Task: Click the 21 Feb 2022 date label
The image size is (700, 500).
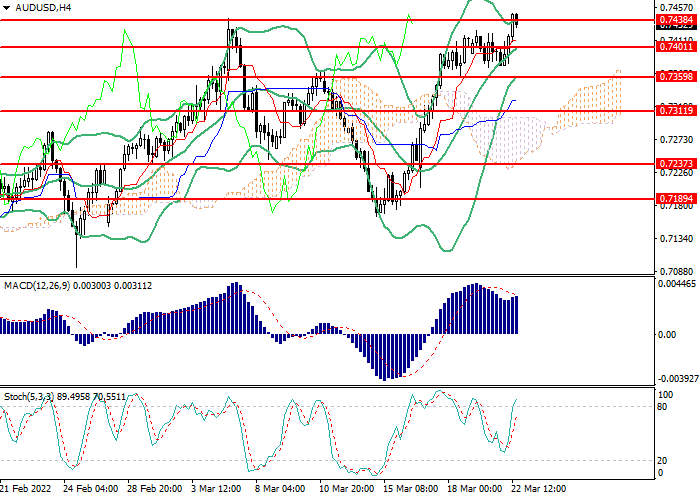Action: 26,488
